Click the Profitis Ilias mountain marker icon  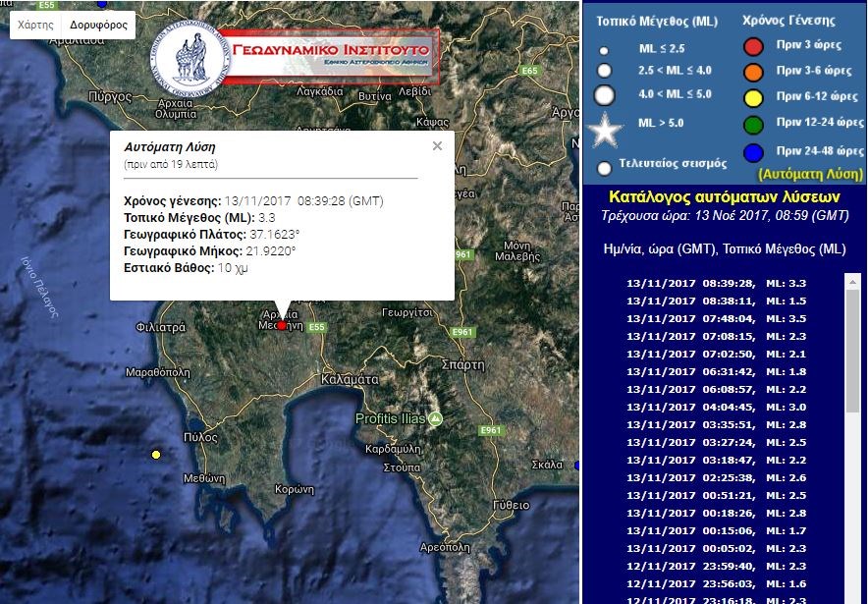436,419
